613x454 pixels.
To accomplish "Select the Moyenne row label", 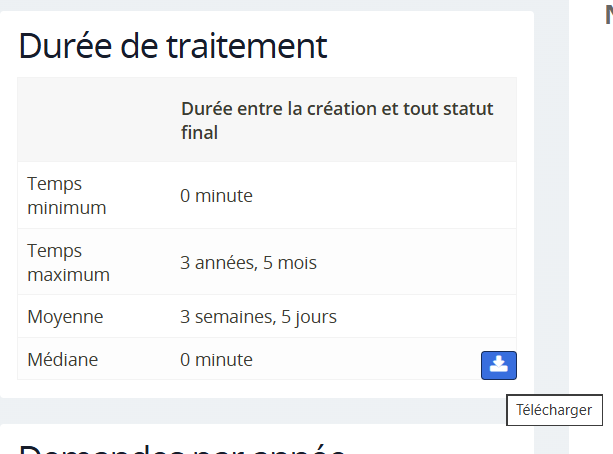I will pyautogui.click(x=65, y=317).
